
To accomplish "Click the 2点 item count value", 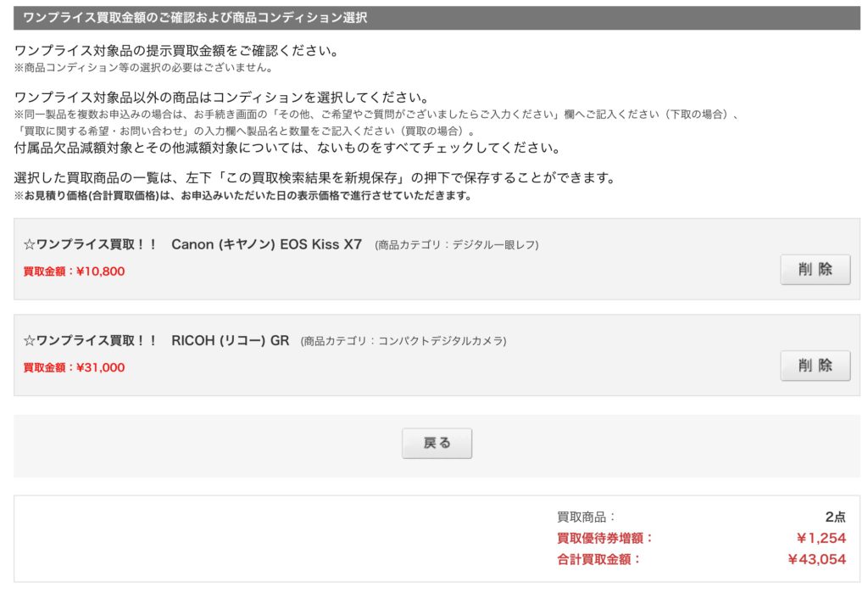I will coord(834,517).
